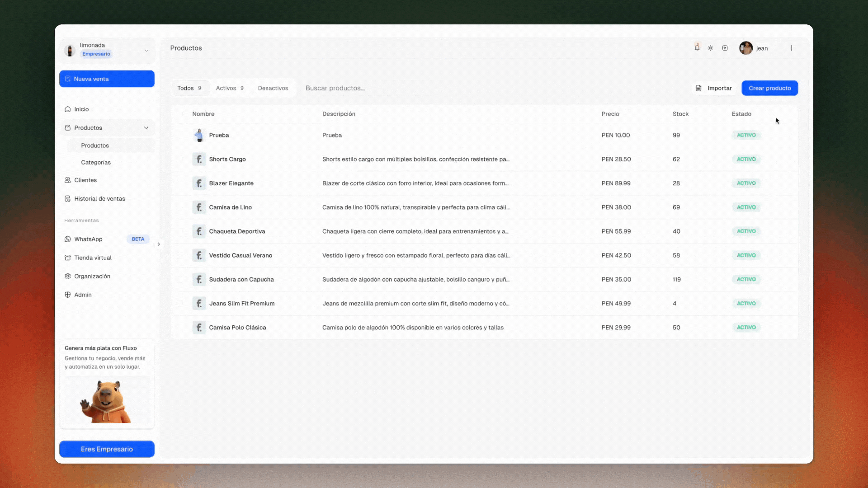Switch to the Desactivos tab

[x=273, y=88]
